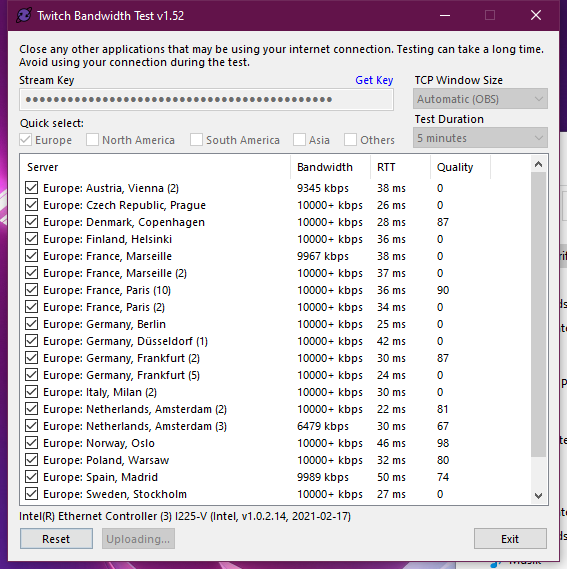Screen dimensions: 567x569
Task: Uncheck the Norway, Oslo server
Action: click(x=32, y=443)
